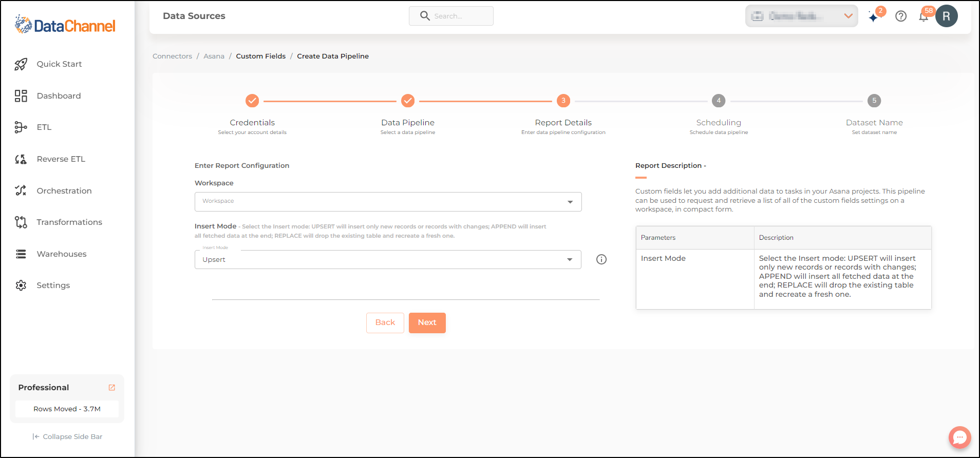This screenshot has width=980, height=458.
Task: Open the Insert Mode Upsert dropdown
Action: [388, 260]
